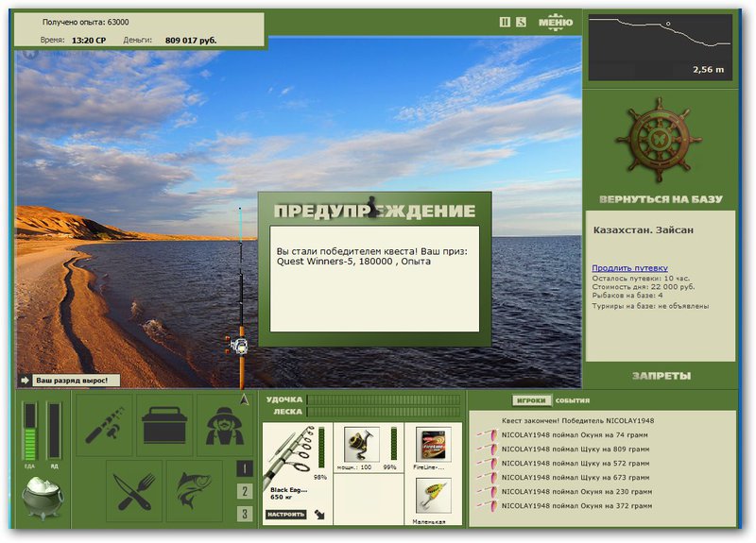
Task: Open the tackle box icon
Action: pos(164,425)
